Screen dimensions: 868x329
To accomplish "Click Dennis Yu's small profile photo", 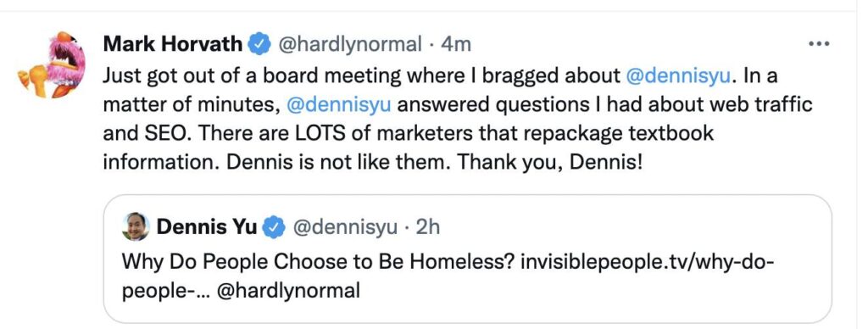I will (136, 226).
